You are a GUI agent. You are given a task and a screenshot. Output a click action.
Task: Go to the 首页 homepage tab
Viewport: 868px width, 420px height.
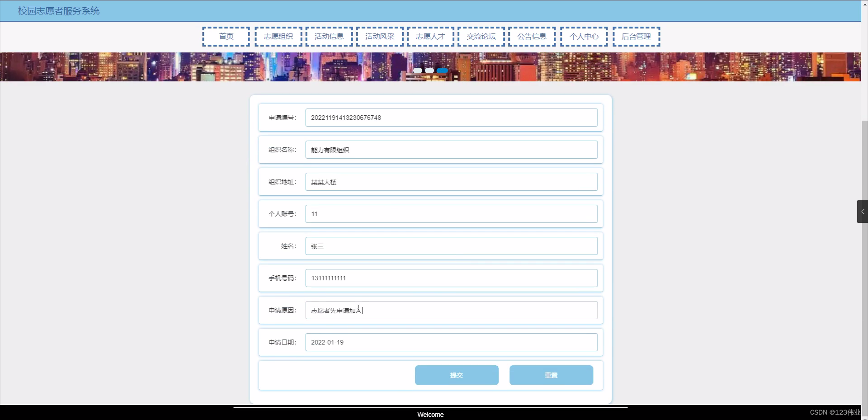226,37
